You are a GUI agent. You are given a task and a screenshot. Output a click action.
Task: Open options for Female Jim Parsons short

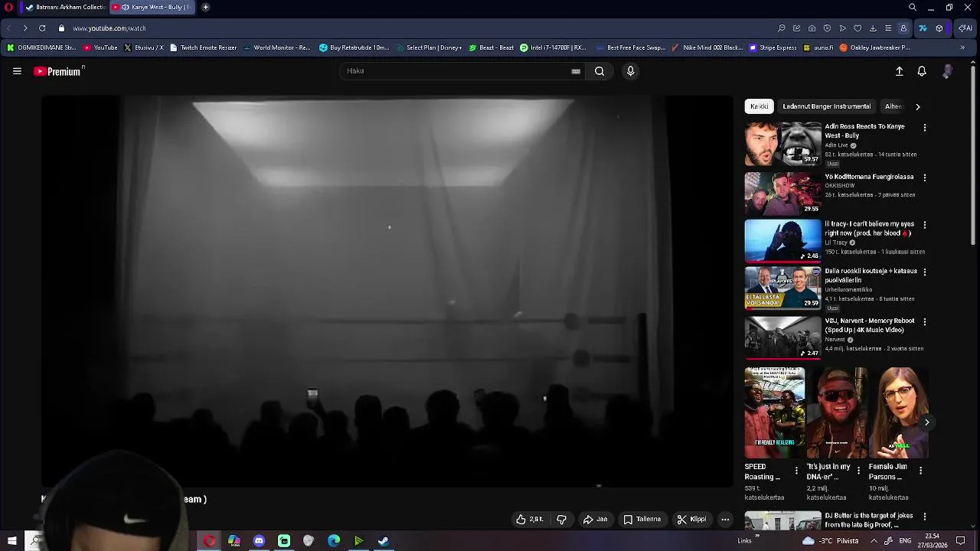point(920,471)
